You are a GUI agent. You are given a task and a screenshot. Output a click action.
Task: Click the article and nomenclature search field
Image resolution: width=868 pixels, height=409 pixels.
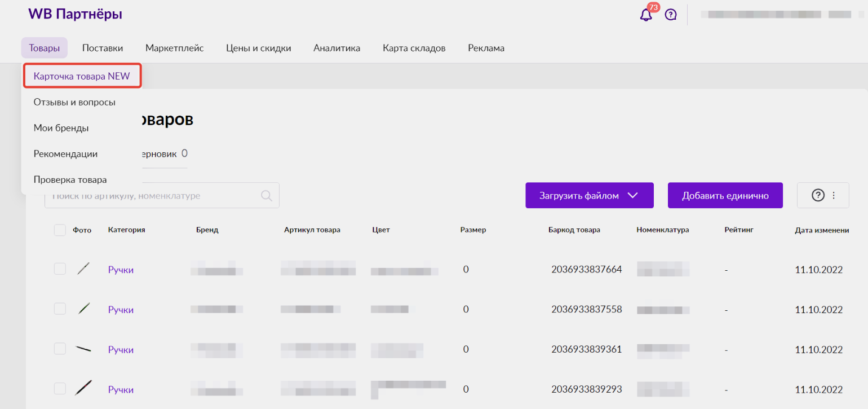pos(162,196)
